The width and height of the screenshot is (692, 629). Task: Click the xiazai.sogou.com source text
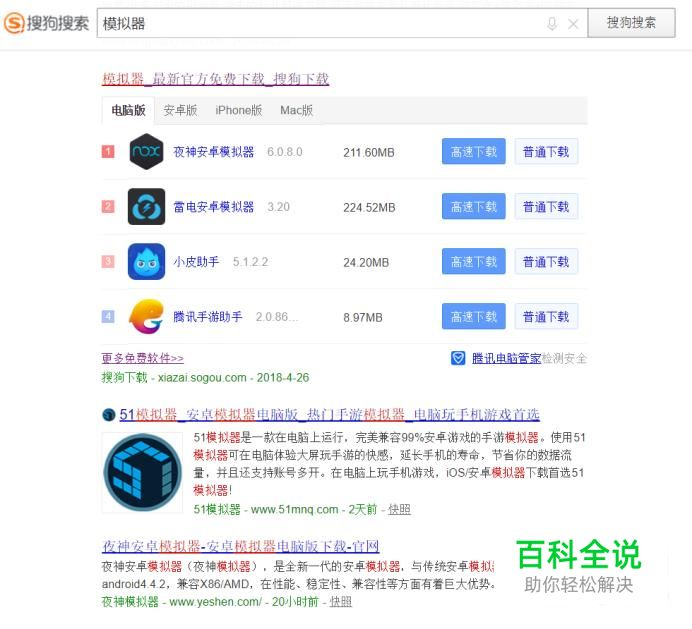coord(202,378)
